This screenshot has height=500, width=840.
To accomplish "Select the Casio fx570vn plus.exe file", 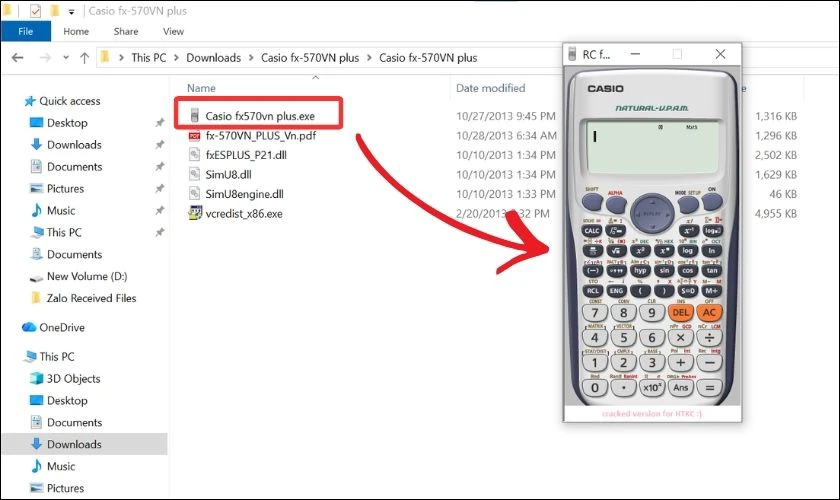I will (259, 116).
